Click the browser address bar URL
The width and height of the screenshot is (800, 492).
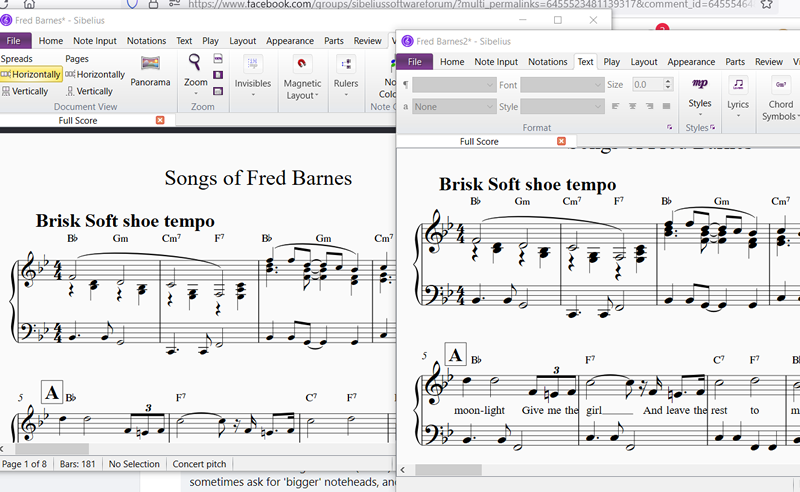[x=470, y=5]
